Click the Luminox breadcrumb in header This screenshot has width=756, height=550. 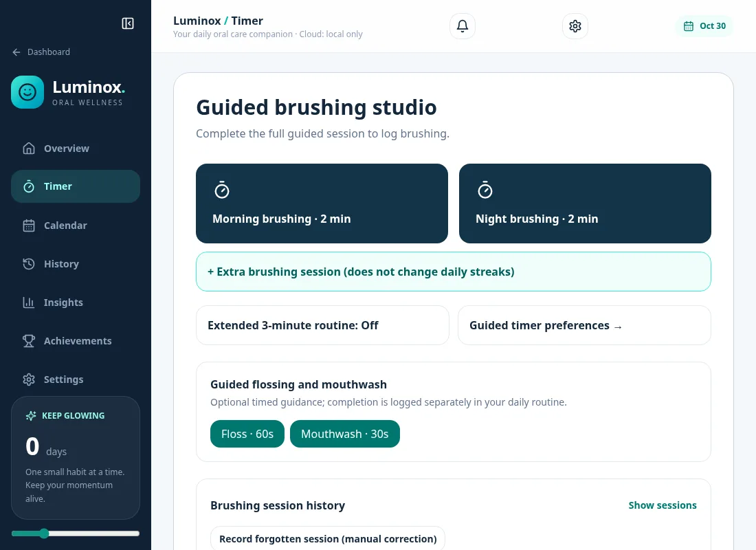[x=197, y=21]
